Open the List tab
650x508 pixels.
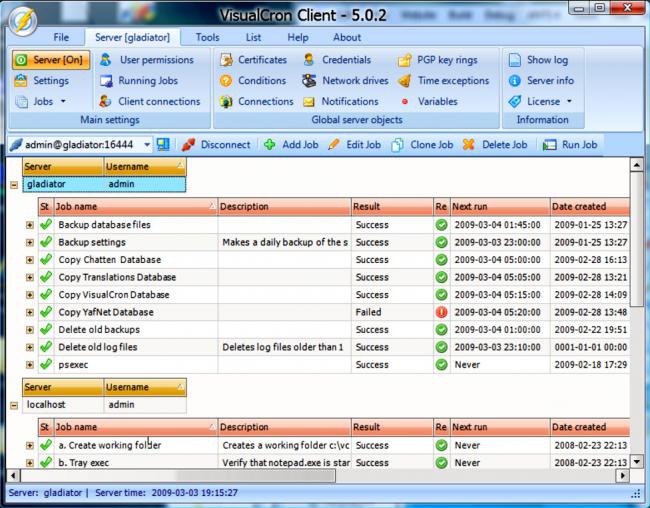(x=253, y=37)
